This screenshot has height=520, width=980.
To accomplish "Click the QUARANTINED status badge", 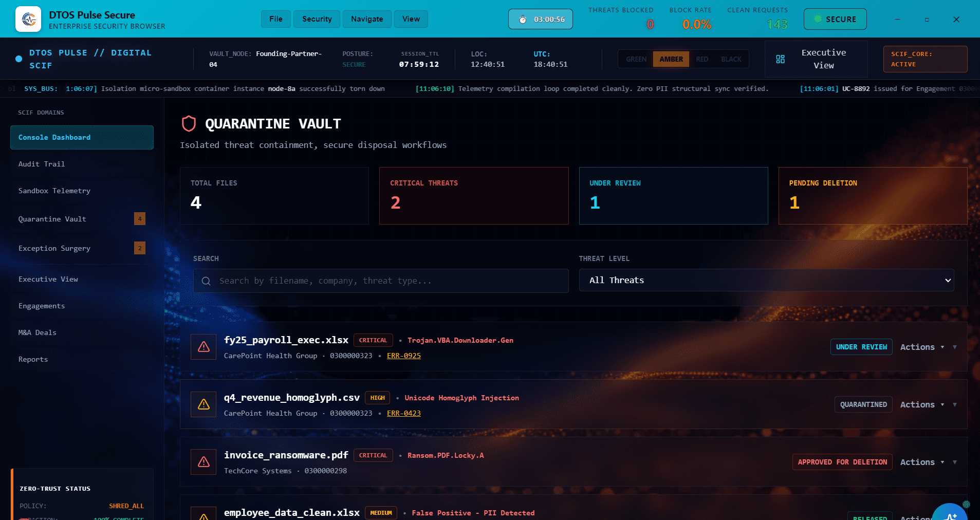I will [x=863, y=404].
